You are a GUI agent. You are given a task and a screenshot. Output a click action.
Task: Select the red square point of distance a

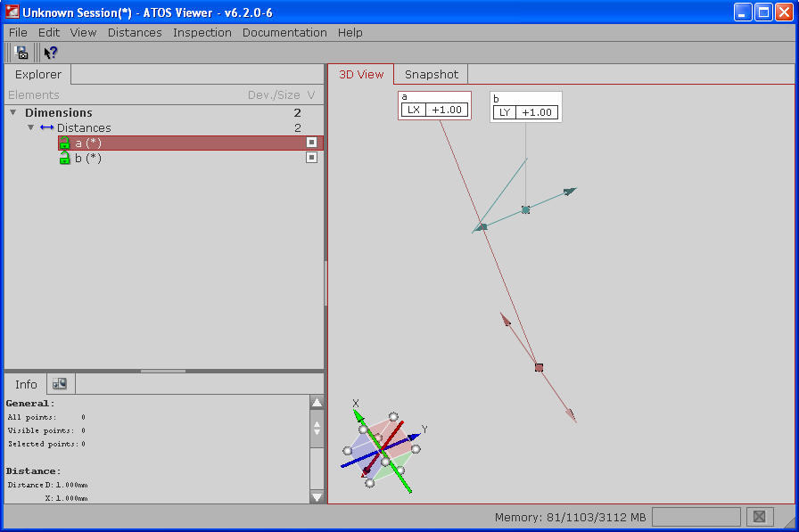click(x=540, y=367)
